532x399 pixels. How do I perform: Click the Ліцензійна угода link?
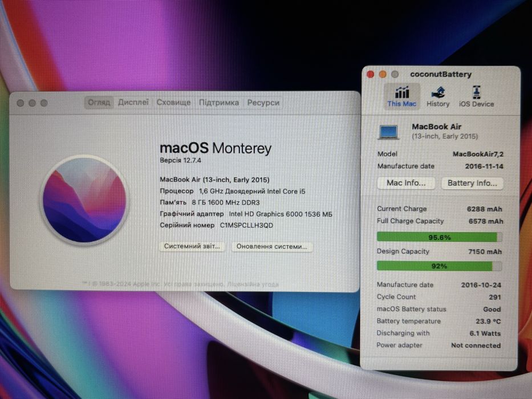point(253,284)
